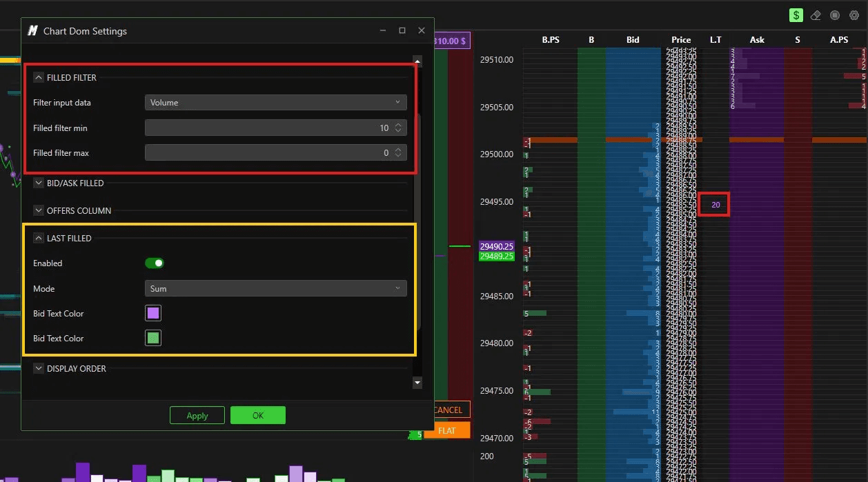
Task: Click the 20 value in L.T column
Action: (x=716, y=205)
